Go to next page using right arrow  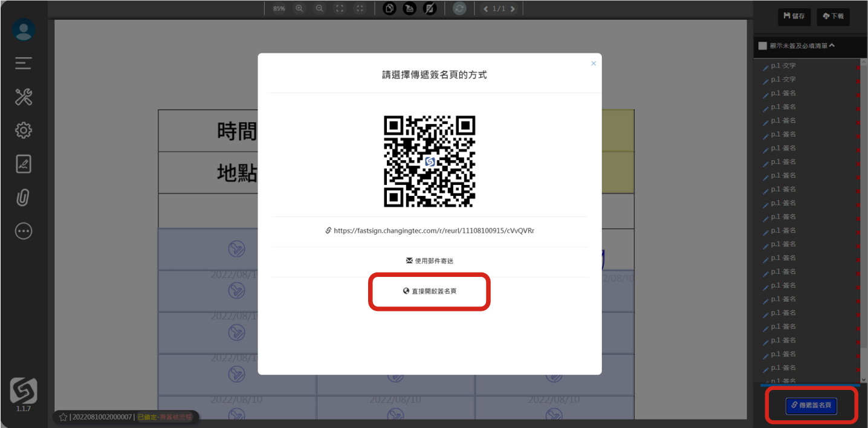513,8
